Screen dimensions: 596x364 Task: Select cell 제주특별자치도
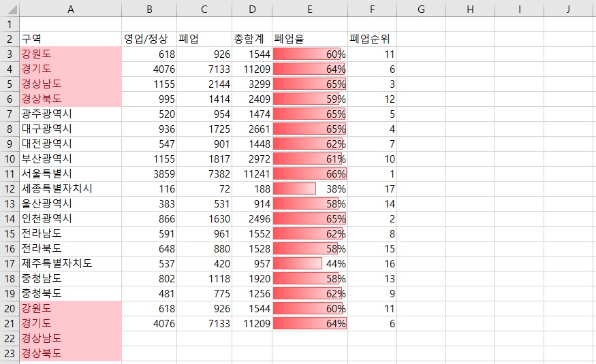[70, 263]
